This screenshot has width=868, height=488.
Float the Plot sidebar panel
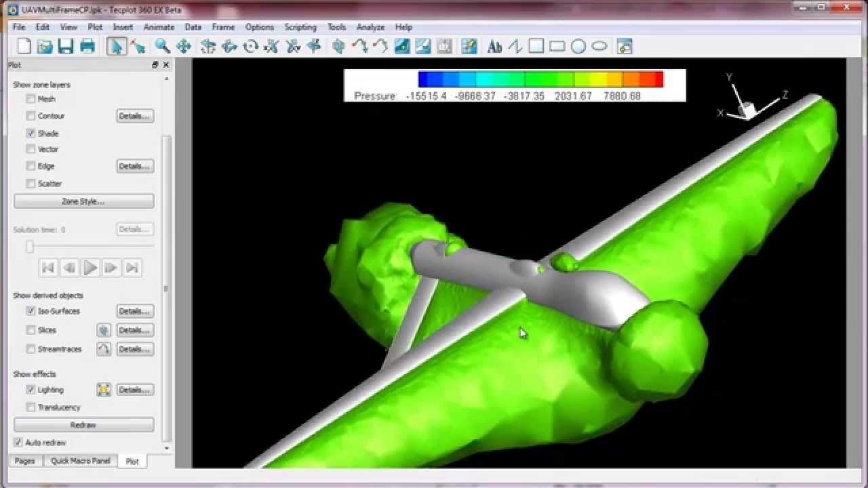pyautogui.click(x=155, y=65)
